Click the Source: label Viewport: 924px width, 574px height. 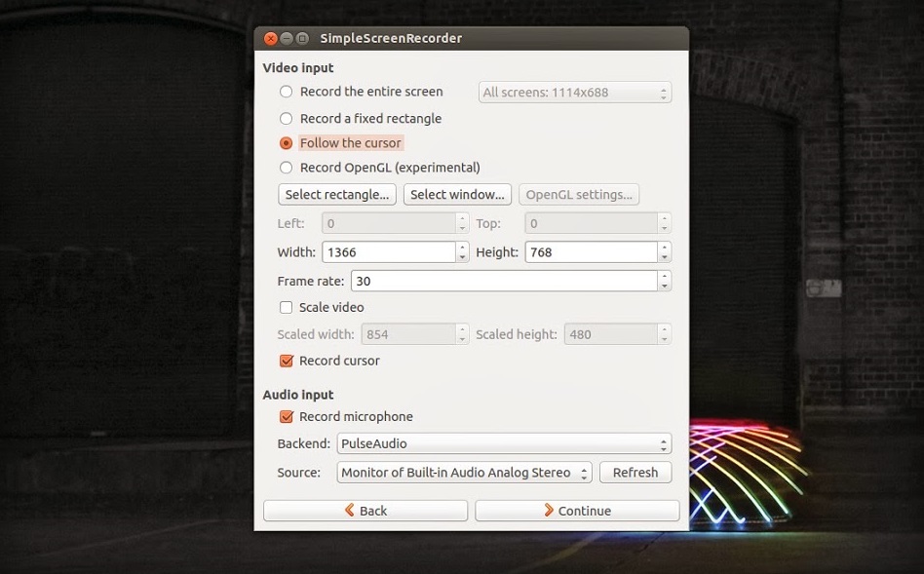point(299,473)
